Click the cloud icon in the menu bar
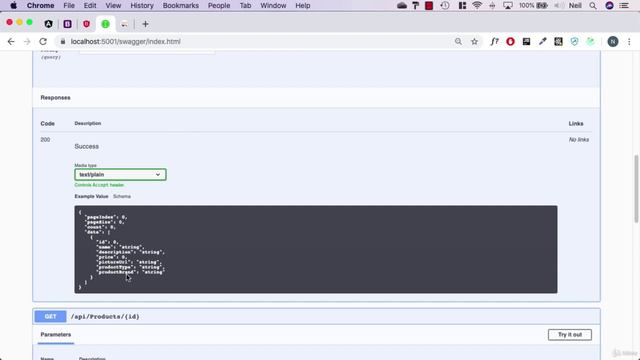The width and height of the screenshot is (640, 360). click(x=402, y=6)
